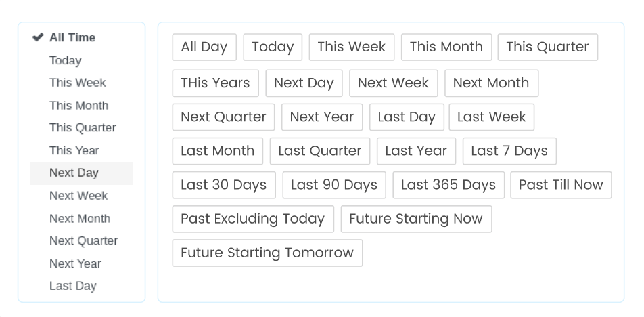Select Last Day in the left list
The height and width of the screenshot is (317, 644).
coord(72,286)
